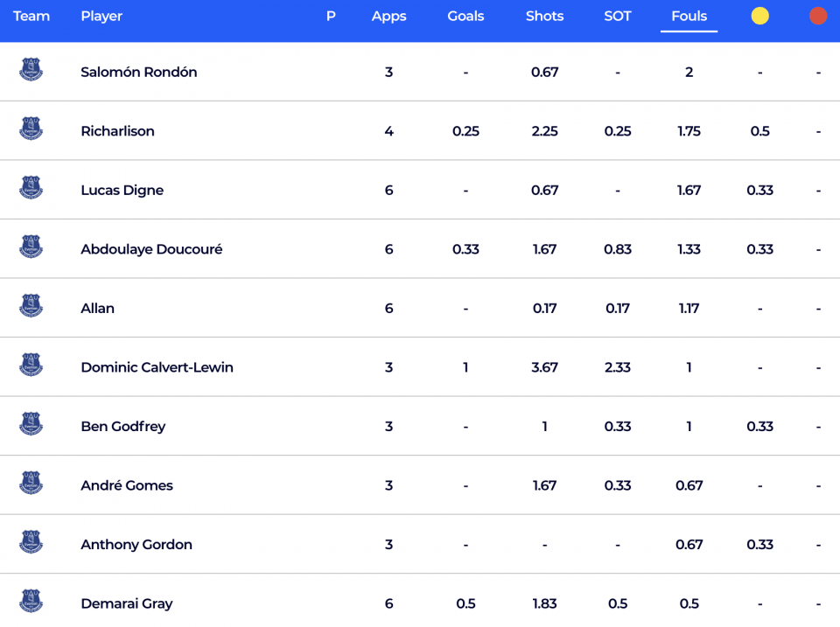Click the team badge next to Lucas Digne

coord(31,188)
